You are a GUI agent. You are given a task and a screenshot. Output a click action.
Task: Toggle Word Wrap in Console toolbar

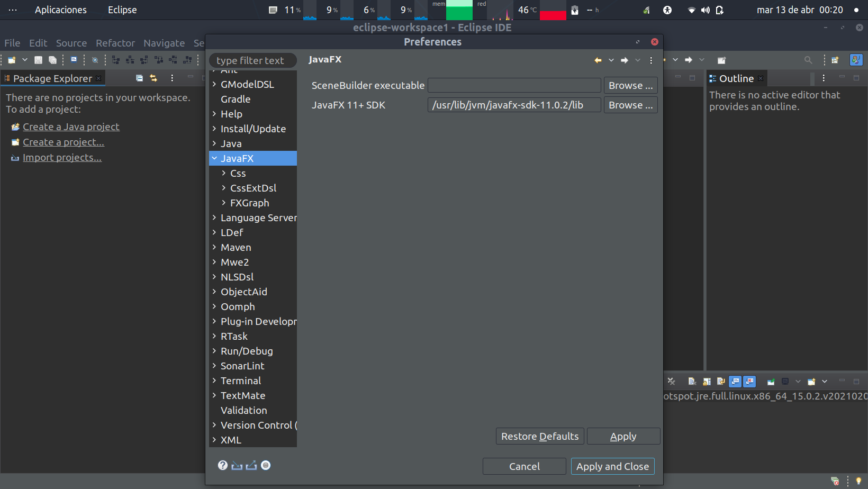[721, 381]
